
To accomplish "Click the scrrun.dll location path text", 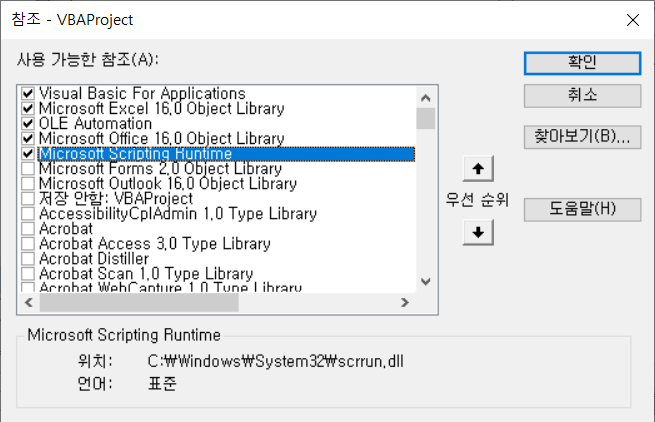I will [x=276, y=361].
